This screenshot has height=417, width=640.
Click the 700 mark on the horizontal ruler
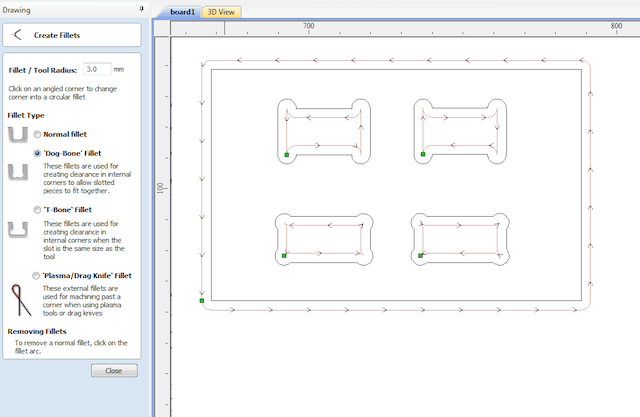tap(309, 26)
